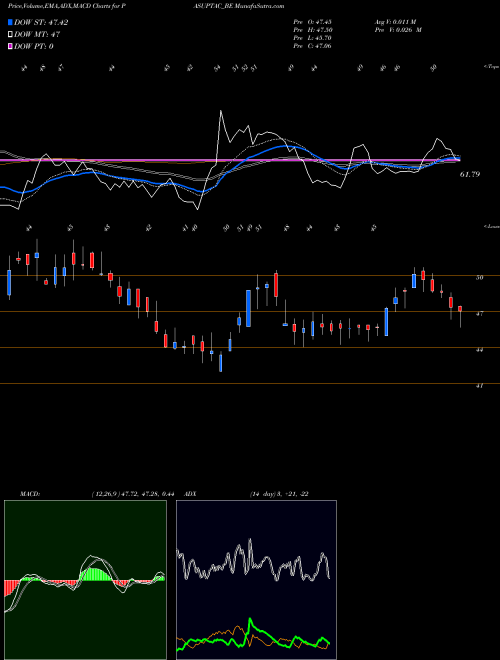Click the white EMA spike peak in top chart
Viewport: 500px width, 660px height.
(x=221, y=111)
